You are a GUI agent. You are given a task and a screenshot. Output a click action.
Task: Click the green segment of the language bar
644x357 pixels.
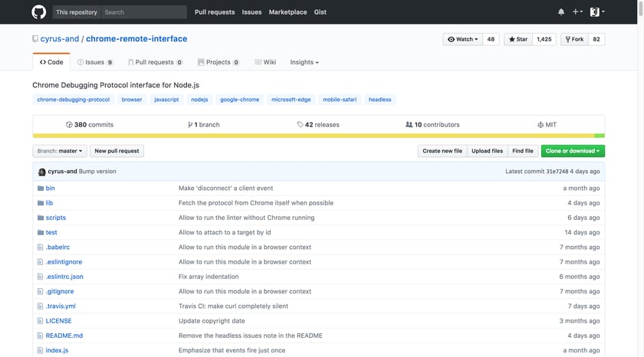[x=600, y=136]
